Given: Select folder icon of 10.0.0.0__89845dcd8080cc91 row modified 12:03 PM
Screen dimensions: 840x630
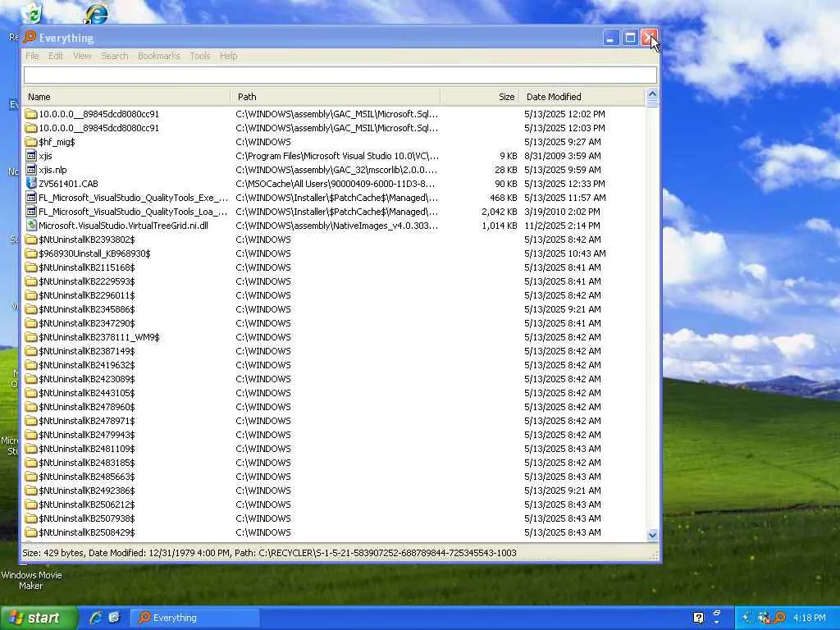Looking at the screenshot, I should pyautogui.click(x=31, y=128).
